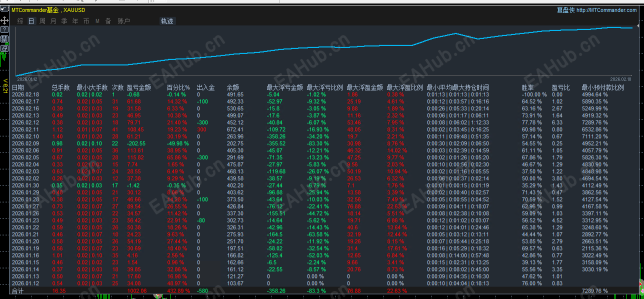Click the 合计 totals row label
Screen dimensions: 644x299
17,290
